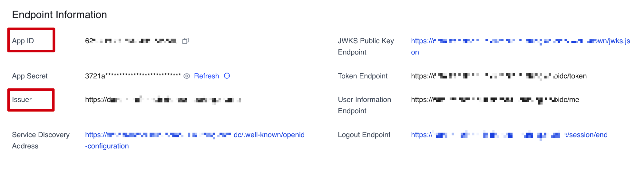The width and height of the screenshot is (644, 171).
Task: Copy the App ID value
Action: [185, 41]
